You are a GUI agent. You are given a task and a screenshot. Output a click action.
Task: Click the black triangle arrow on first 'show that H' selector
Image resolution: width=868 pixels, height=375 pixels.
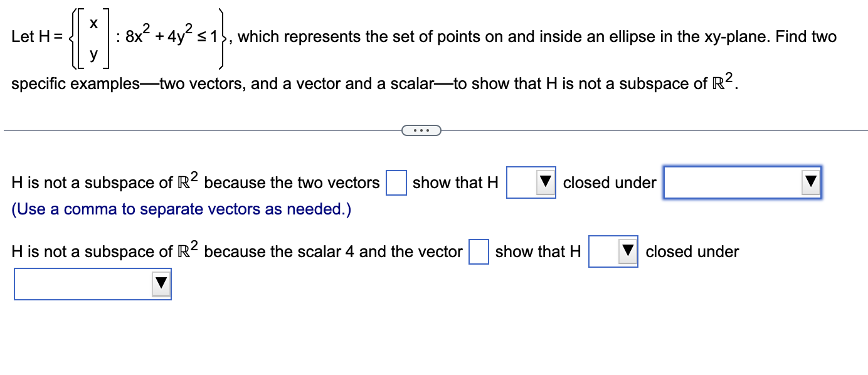(544, 182)
